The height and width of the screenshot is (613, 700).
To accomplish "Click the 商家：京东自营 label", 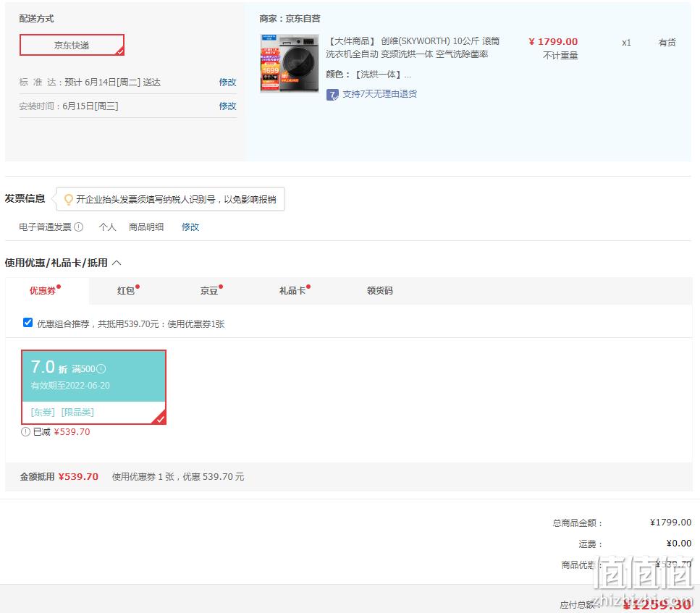I will [290, 19].
